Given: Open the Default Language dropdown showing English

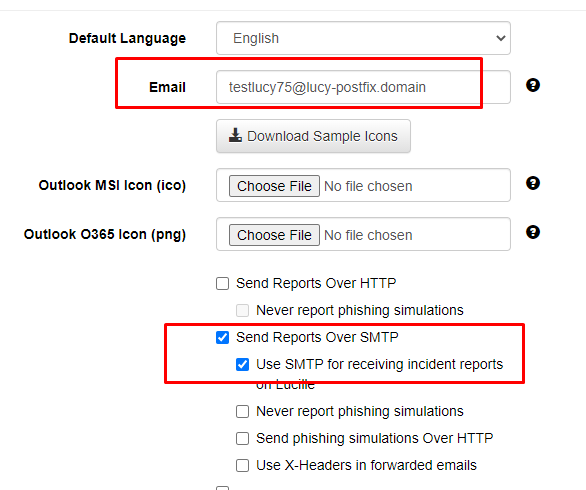Looking at the screenshot, I should click(x=363, y=38).
